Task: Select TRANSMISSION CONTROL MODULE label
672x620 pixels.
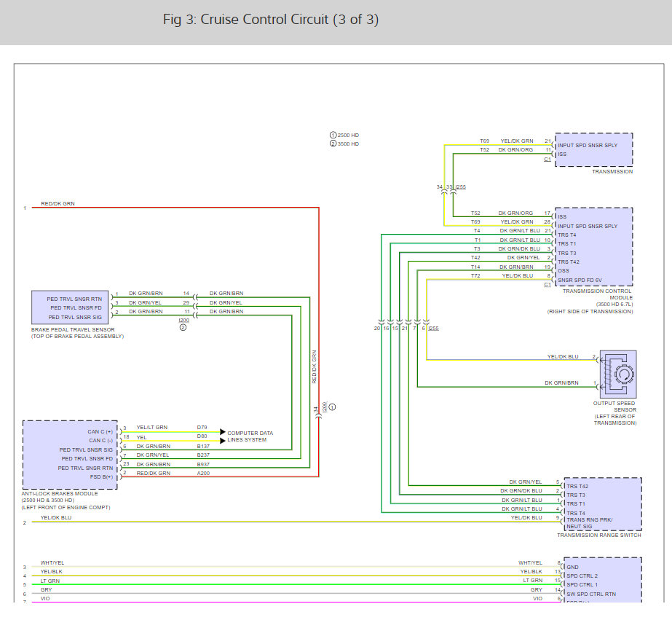Action: click(598, 294)
